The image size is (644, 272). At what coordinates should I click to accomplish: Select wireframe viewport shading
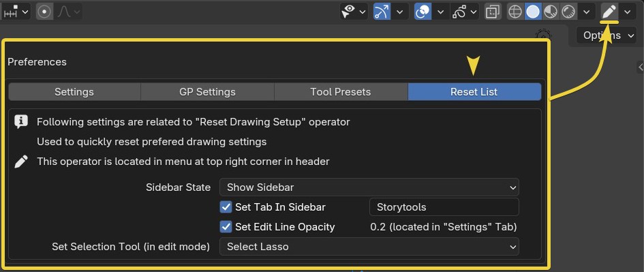tap(515, 12)
